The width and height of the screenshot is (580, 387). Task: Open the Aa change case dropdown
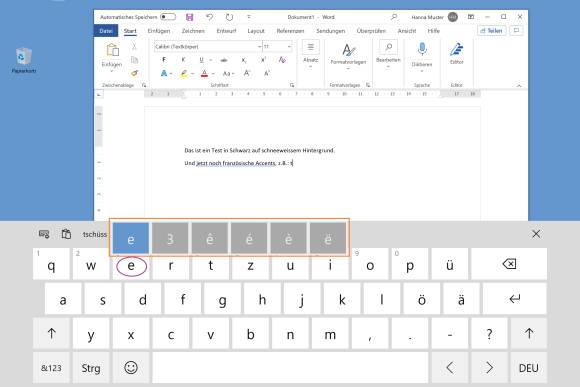pyautogui.click(x=229, y=74)
